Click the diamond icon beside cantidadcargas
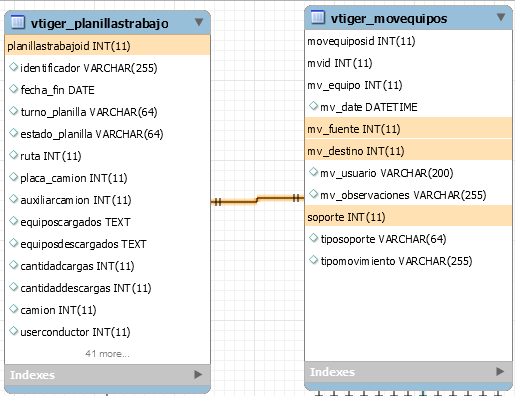515x396 pixels. click(13, 265)
